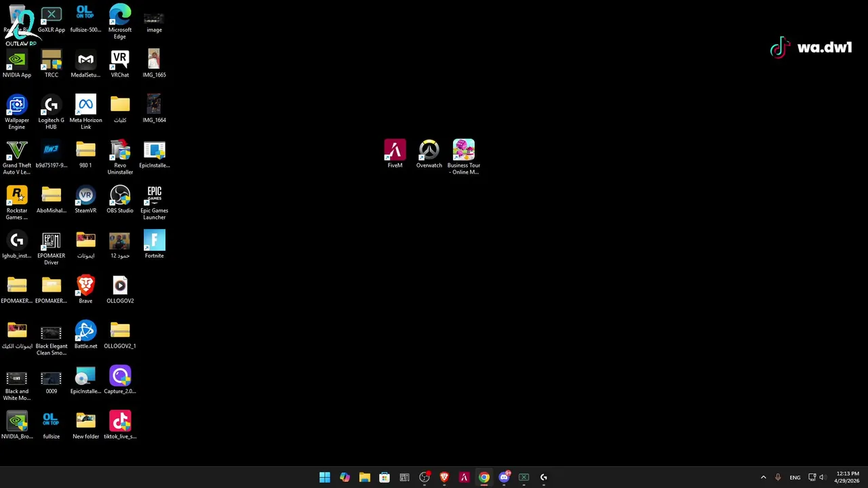Open Rockstar Games Launcher shortcut
The width and height of the screenshot is (868, 488).
click(17, 203)
